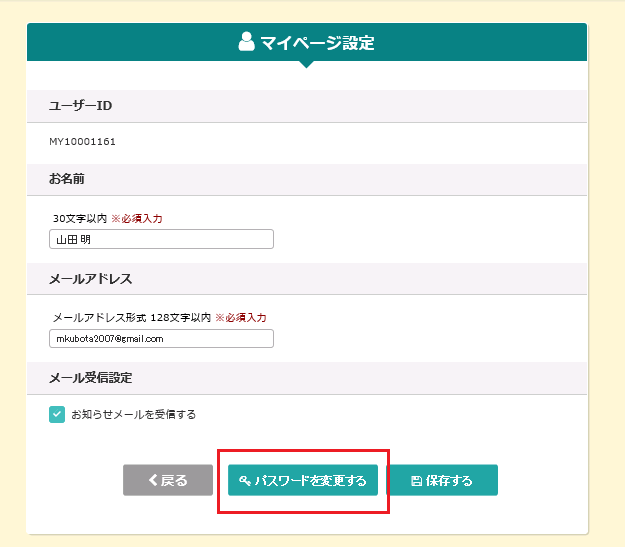625x547 pixels.
Task: Click the back chevron arrow icon
Action: [153, 480]
